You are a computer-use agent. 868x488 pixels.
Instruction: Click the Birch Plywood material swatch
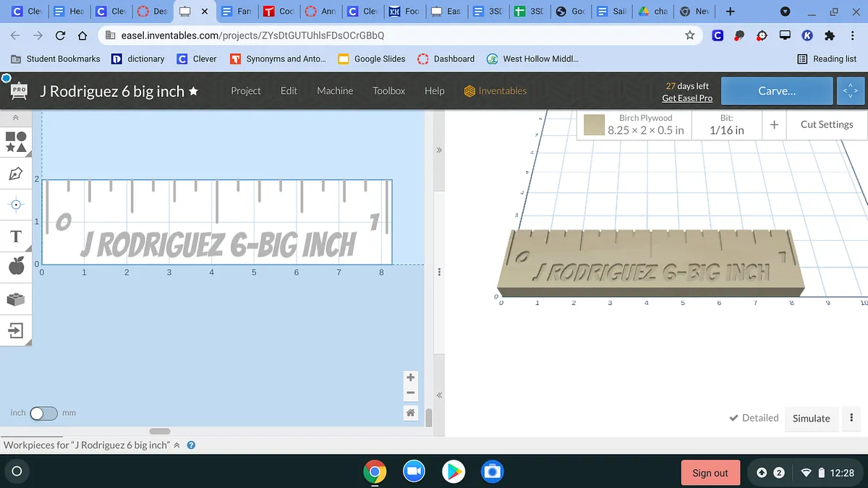coord(595,125)
